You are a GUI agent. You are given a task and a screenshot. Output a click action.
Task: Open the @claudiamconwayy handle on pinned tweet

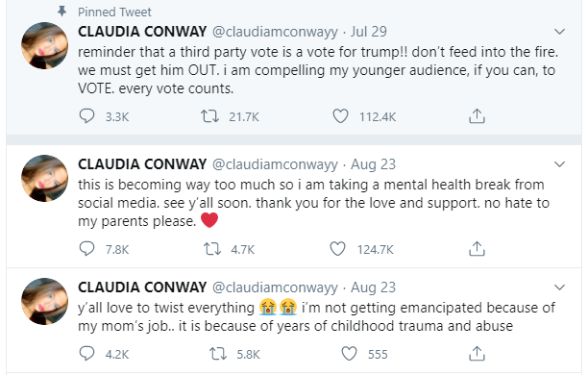coord(275,32)
